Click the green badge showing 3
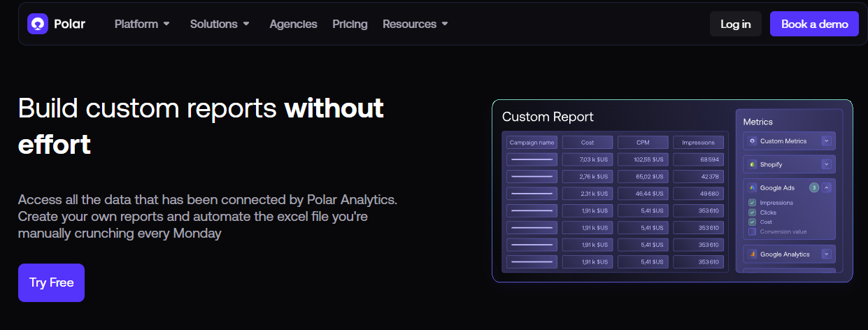This screenshot has height=330, width=868. pyautogui.click(x=813, y=187)
